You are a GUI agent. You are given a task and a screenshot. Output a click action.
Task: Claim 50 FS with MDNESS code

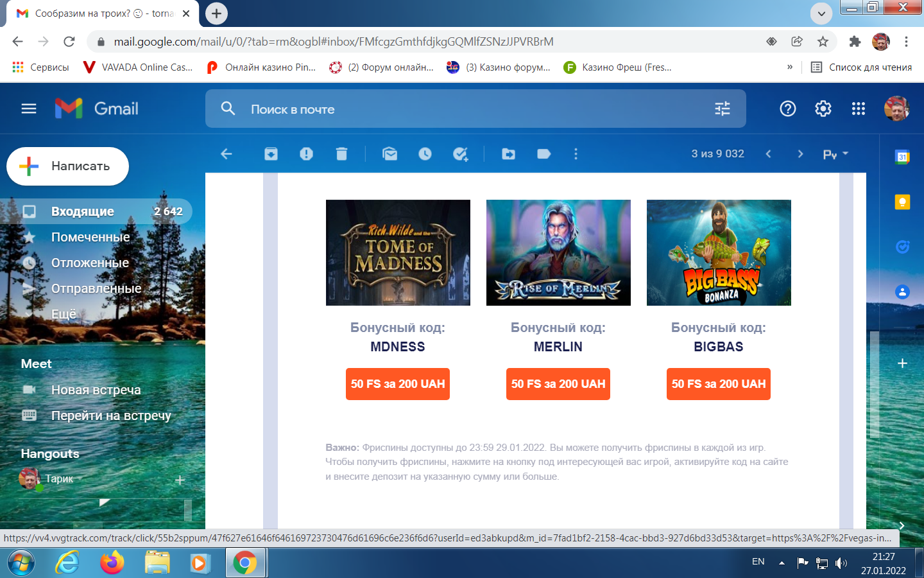pos(398,384)
